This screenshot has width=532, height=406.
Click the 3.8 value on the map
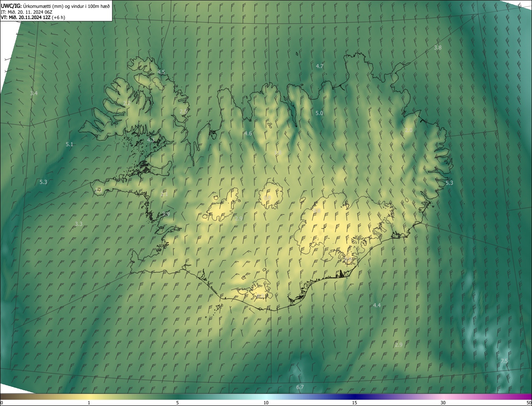(438, 48)
